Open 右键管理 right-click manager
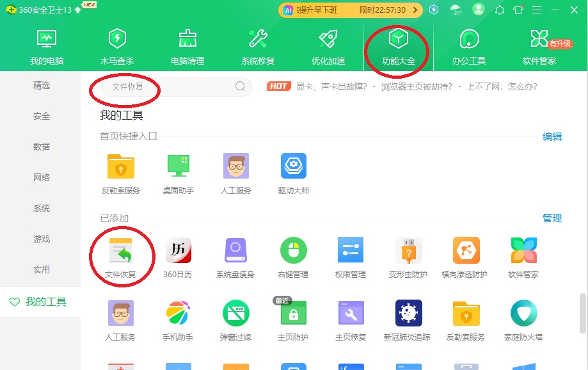Viewport: 588px width, 370px height. 293,255
